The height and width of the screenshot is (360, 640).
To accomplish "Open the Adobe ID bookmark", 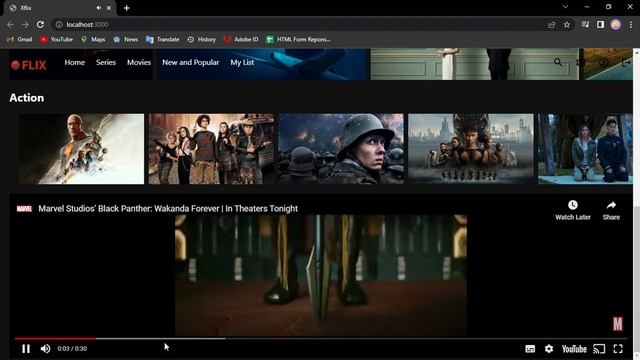I will (241, 39).
